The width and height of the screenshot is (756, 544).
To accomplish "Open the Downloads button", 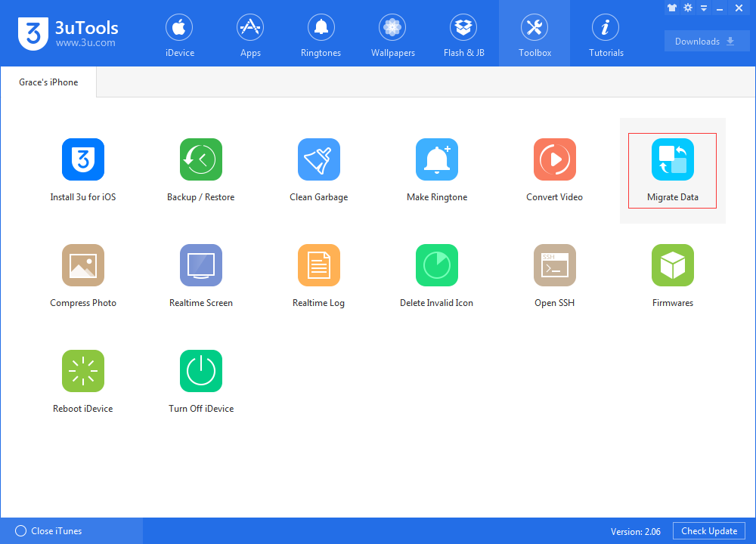I will coord(706,42).
